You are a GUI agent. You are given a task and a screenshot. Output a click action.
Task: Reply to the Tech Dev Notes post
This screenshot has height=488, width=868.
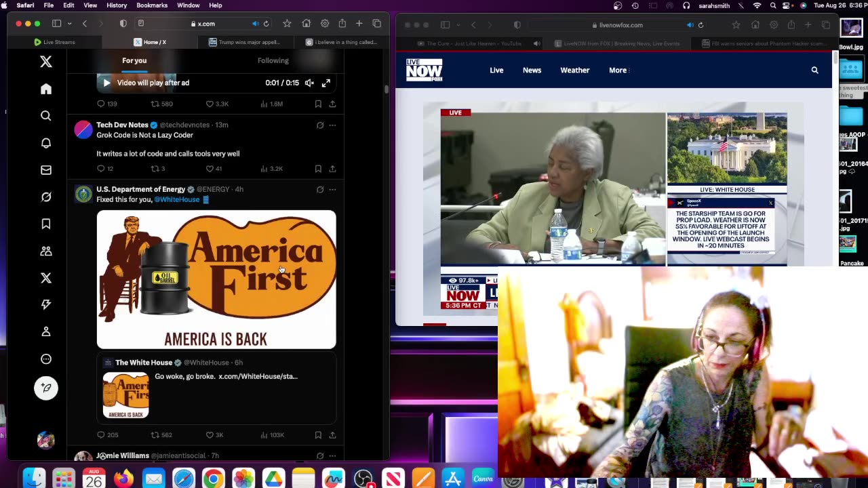pyautogui.click(x=101, y=169)
